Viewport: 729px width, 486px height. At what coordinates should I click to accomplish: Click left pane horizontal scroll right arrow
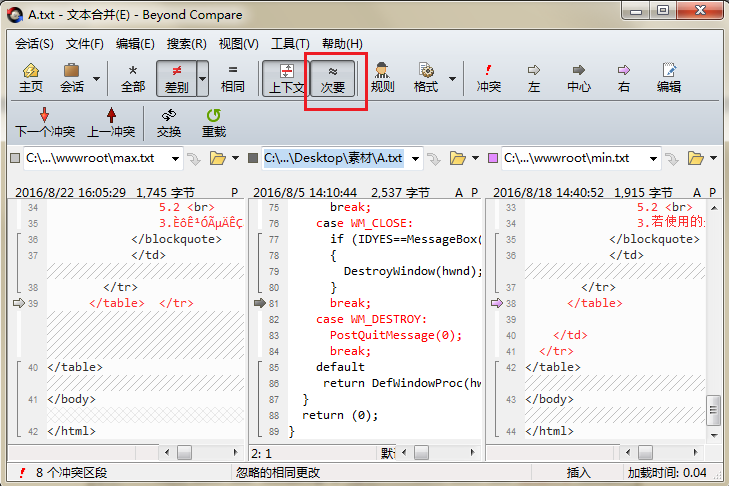click(x=236, y=452)
